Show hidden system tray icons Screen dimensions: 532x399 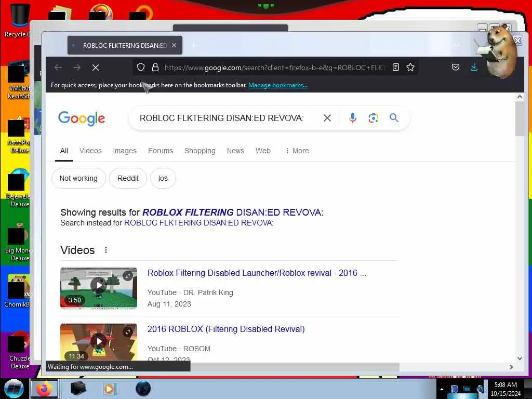[x=442, y=389]
